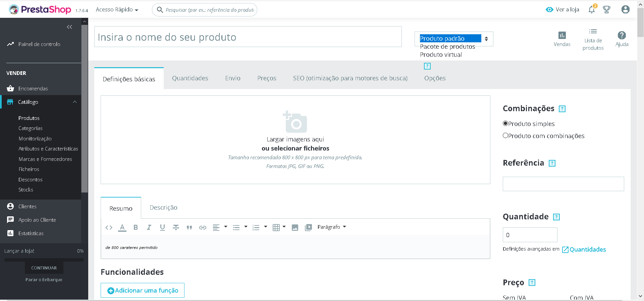Collapse sidebar with double-chevron icon
This screenshot has width=644, height=301.
tap(69, 27)
